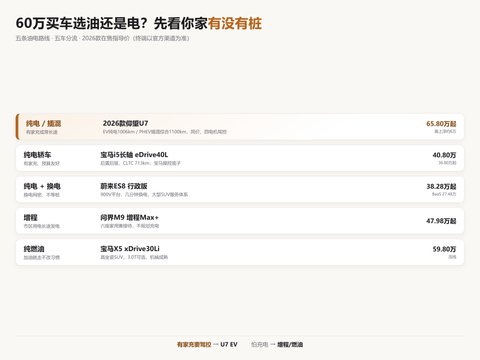Click the model '宝马i5长轴 eDrive40L'

[x=134, y=155]
